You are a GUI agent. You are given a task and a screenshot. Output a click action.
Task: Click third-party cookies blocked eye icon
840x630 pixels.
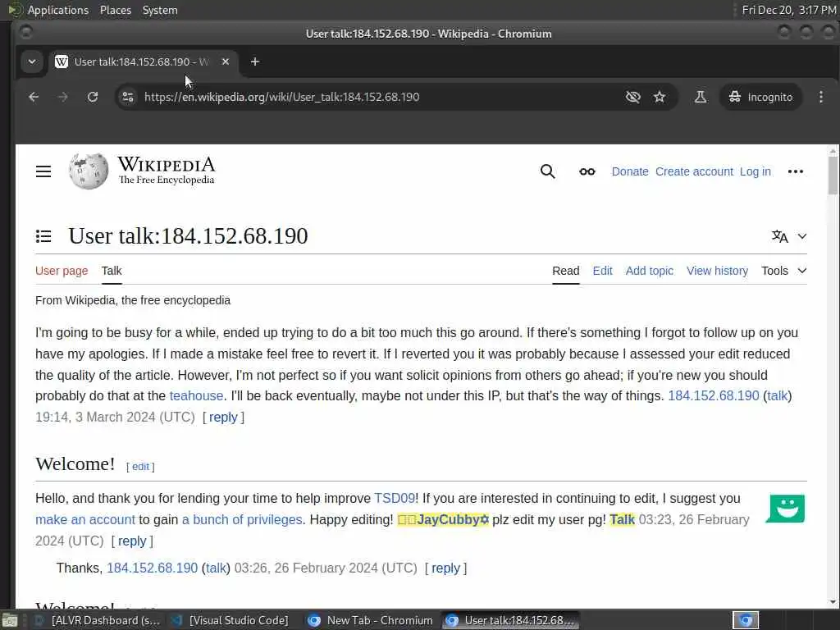632,97
